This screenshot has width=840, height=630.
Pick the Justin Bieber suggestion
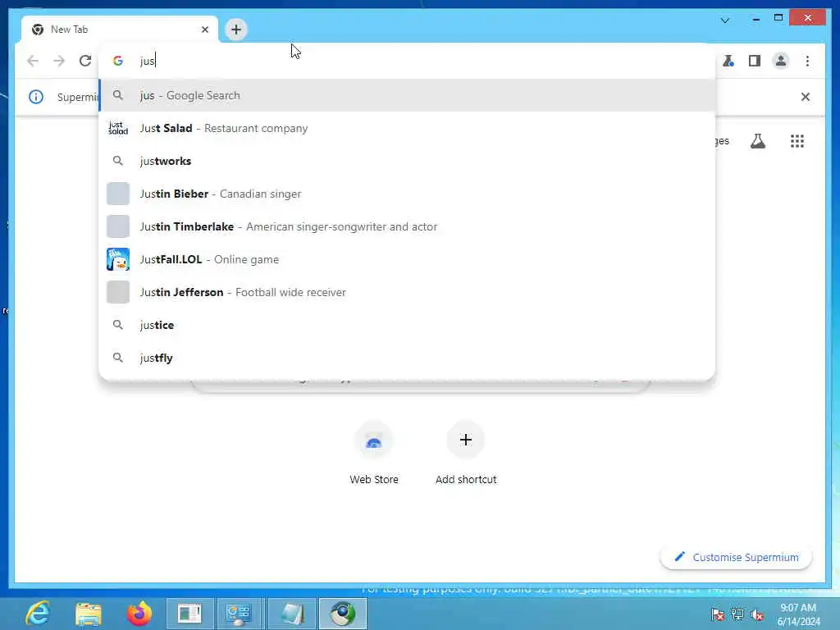407,194
